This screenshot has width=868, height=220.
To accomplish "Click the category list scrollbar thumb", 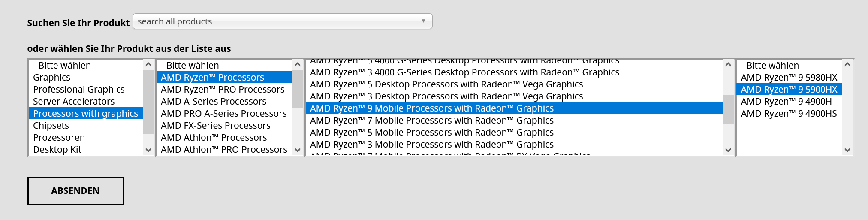I will click(x=148, y=102).
